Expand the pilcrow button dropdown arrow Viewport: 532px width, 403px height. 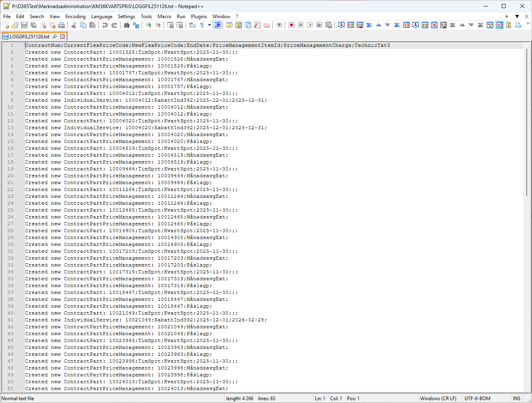pos(209,25)
